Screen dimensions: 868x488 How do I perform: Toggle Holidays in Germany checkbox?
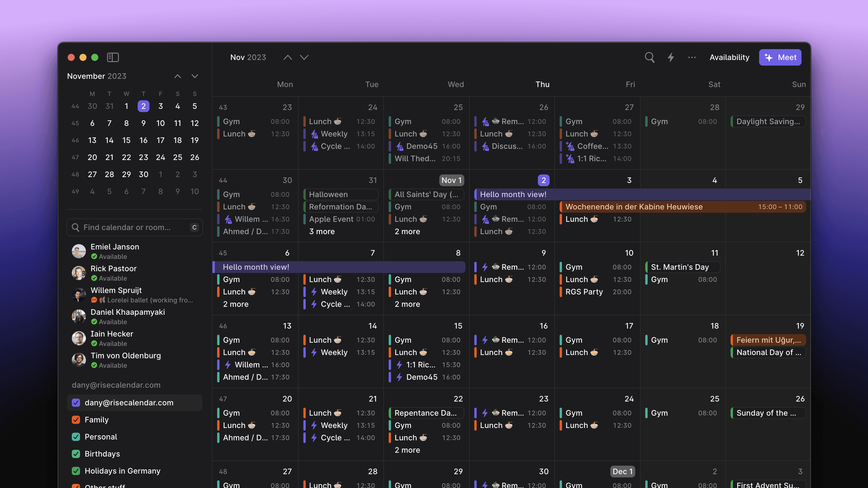[x=76, y=471]
